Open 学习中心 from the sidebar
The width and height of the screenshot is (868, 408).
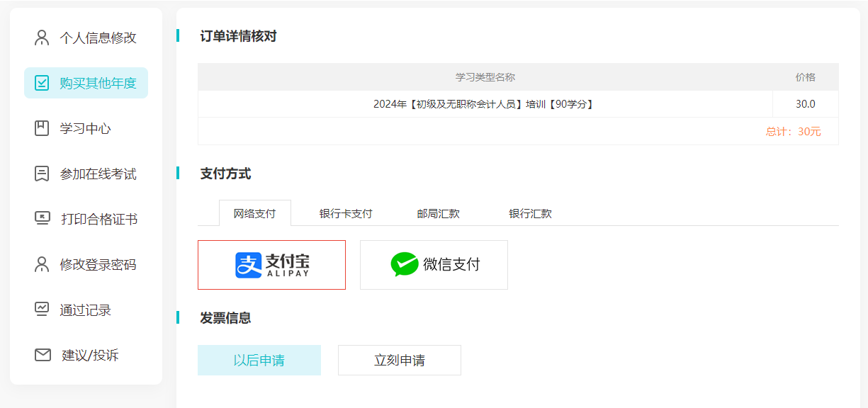pos(85,128)
